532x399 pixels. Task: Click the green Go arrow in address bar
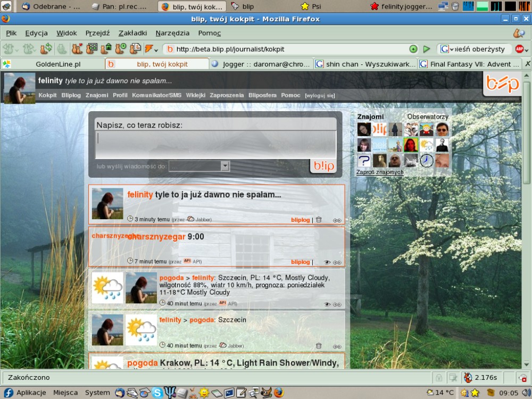tap(426, 49)
